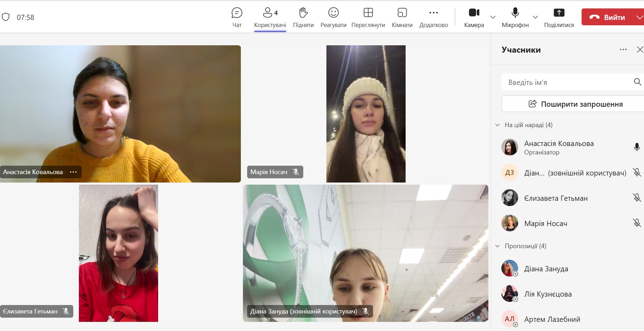644x331 pixels.
Task: Click the red Leave (Вийти) button
Action: 607,17
